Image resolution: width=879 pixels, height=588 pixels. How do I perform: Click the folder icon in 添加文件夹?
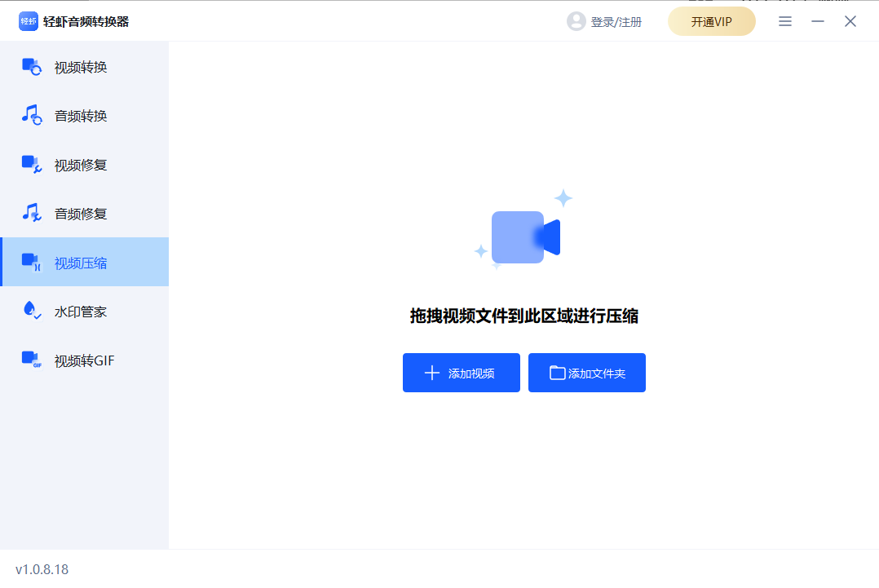pyautogui.click(x=557, y=373)
